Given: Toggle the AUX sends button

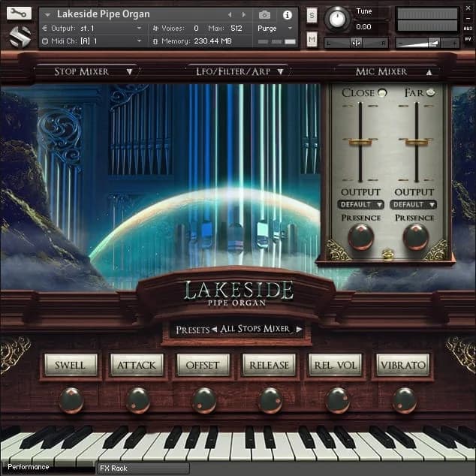Looking at the screenshot, I should (x=468, y=29).
